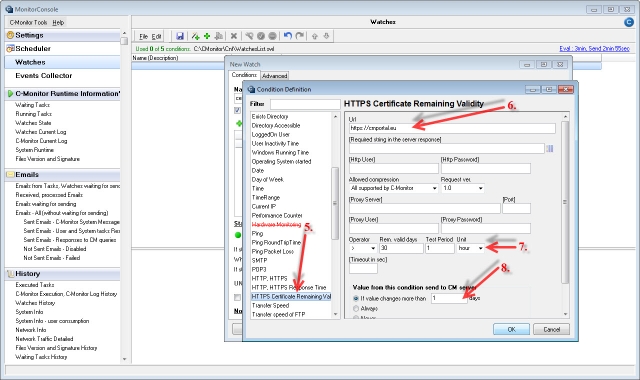Select 'SMTP' in condition list
The image size is (640, 380).
pos(259,260)
